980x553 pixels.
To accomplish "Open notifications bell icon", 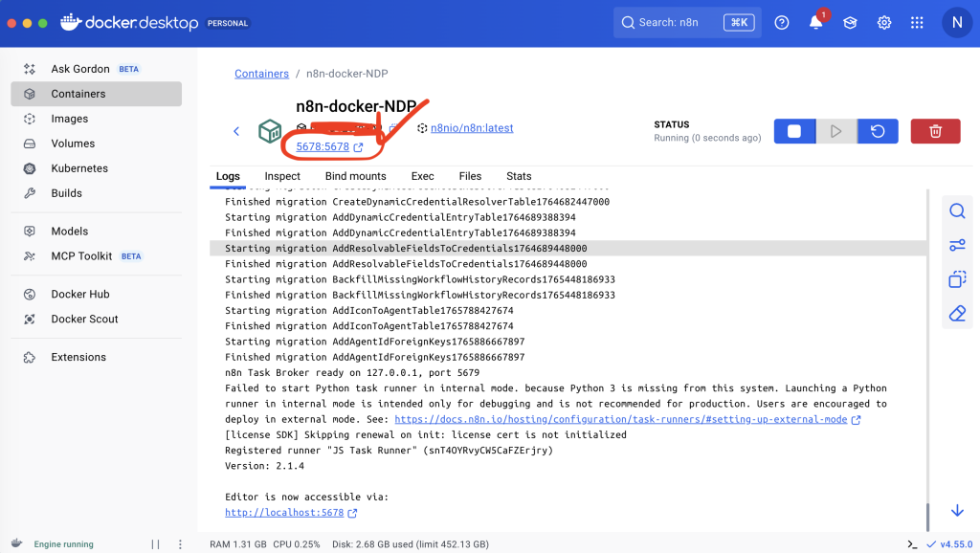I will (816, 22).
